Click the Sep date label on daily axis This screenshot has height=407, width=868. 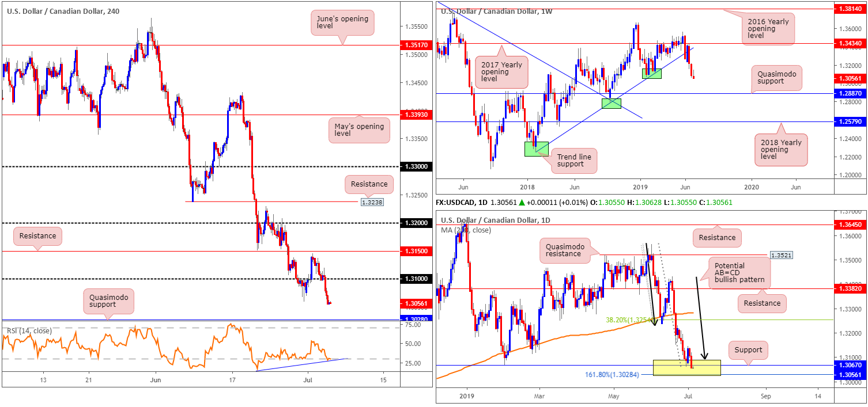click(x=765, y=397)
